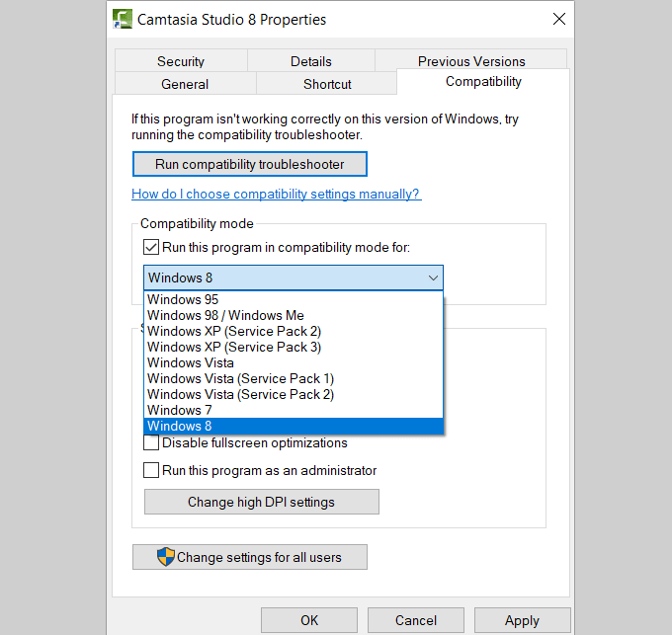Viewport: 672px width, 635px height.
Task: Pick Windows Vista (Service Pack 1)
Action: 294,378
